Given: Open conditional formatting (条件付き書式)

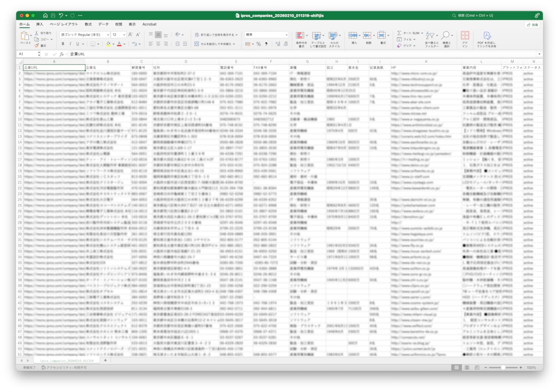Looking at the screenshot, I should [300, 36].
